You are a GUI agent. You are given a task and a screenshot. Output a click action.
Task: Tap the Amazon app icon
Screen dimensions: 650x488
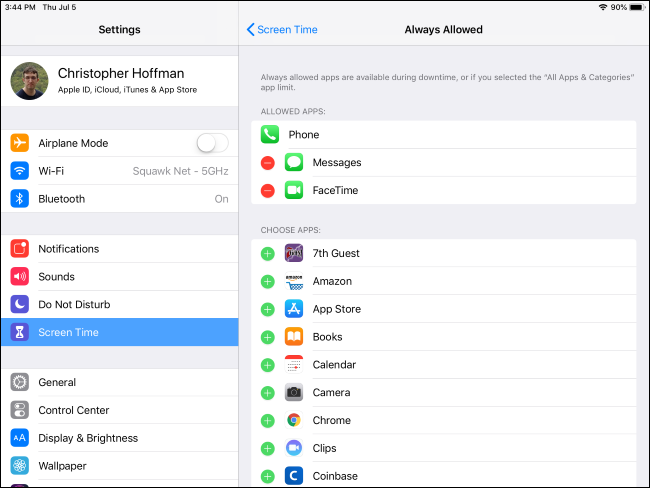pos(294,282)
